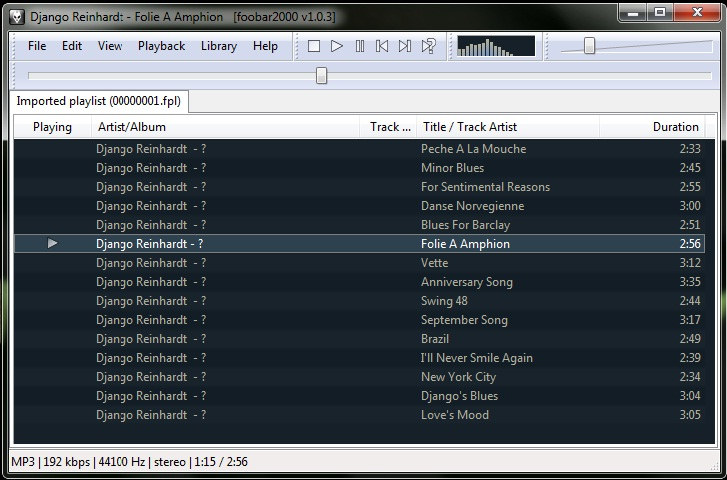
Task: Skip to the next track
Action: click(x=405, y=46)
